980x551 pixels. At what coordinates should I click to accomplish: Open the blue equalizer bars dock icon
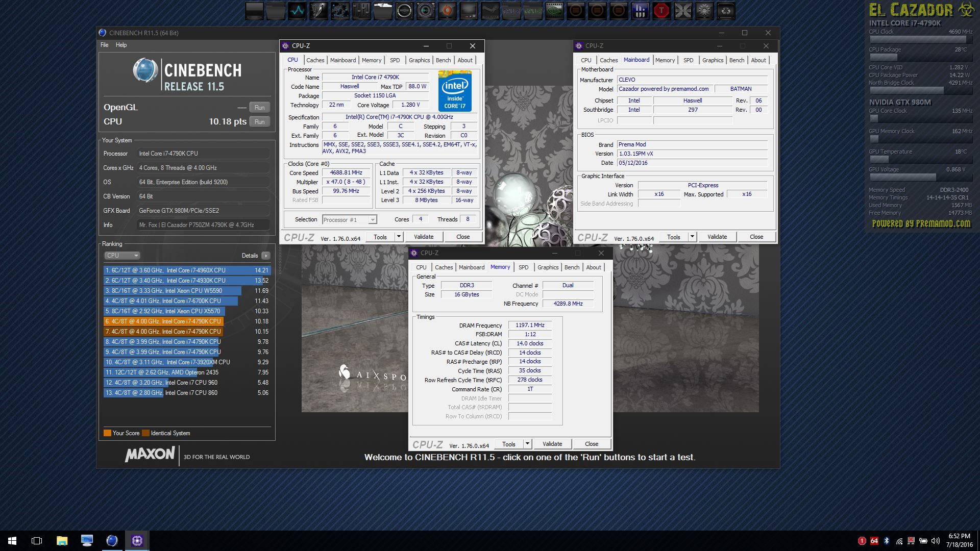click(640, 10)
